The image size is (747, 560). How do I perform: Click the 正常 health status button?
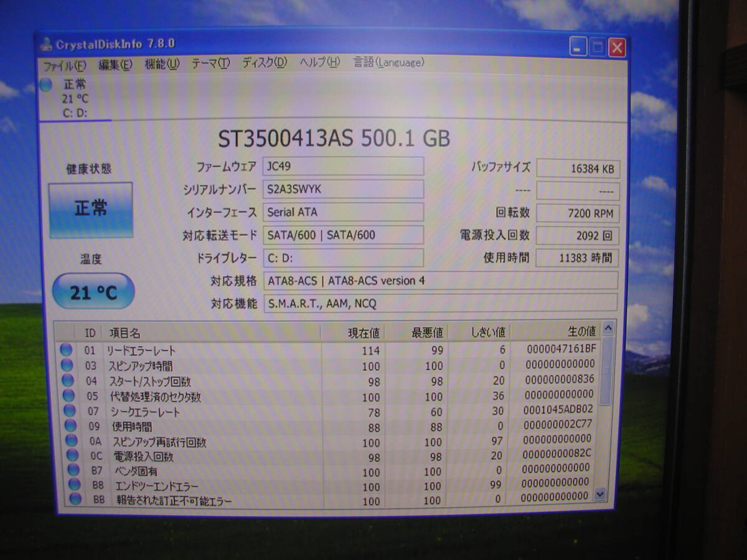pos(91,210)
